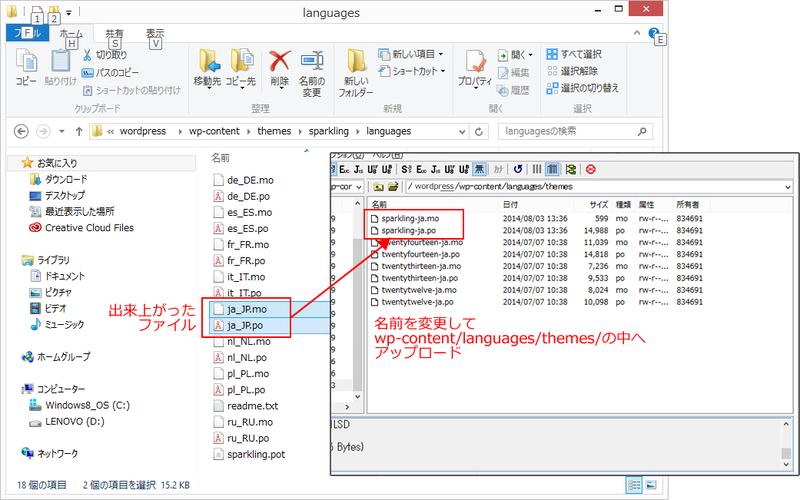
Task: Open Properties (プロパティ) from ribbon
Action: 475,69
